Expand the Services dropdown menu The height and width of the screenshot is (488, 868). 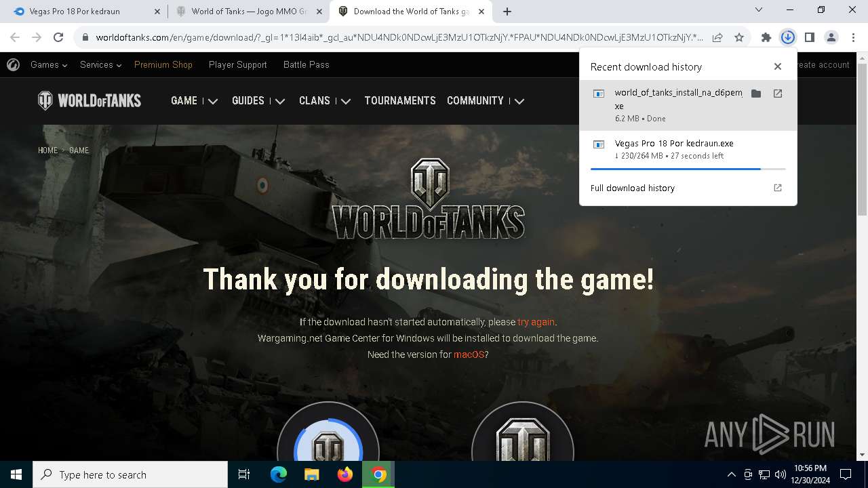(x=100, y=65)
